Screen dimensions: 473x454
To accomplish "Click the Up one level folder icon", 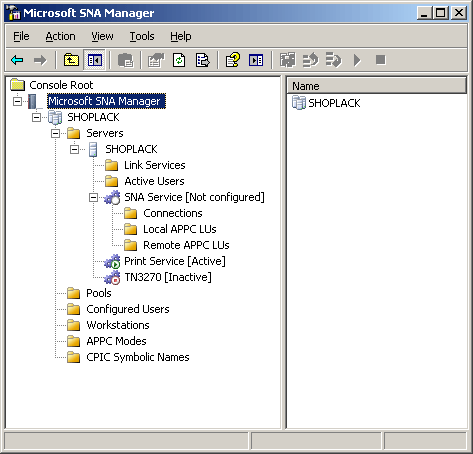I will coord(71,60).
